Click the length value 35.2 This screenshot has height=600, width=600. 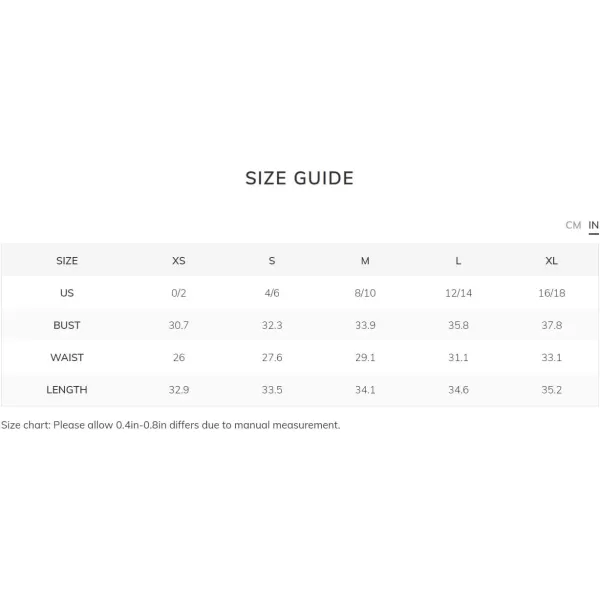click(x=551, y=390)
